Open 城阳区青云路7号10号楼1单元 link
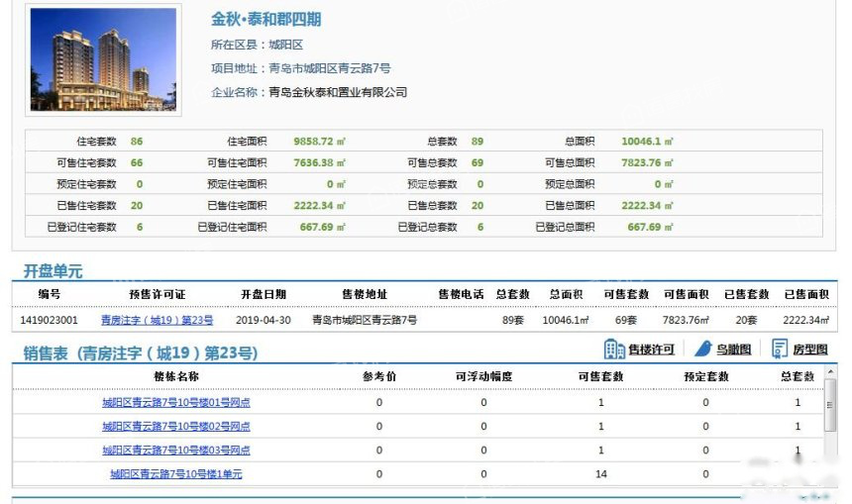 click(x=176, y=474)
